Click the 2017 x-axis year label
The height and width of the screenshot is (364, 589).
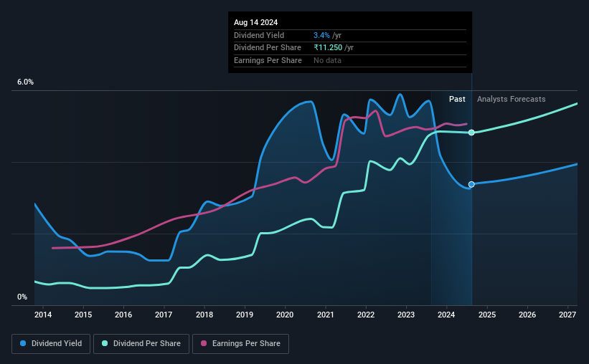tap(164, 315)
